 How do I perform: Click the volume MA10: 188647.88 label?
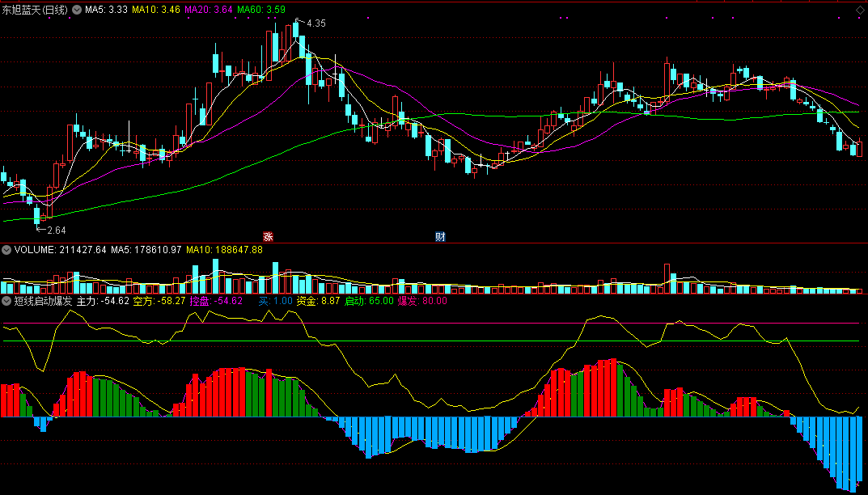point(224,250)
